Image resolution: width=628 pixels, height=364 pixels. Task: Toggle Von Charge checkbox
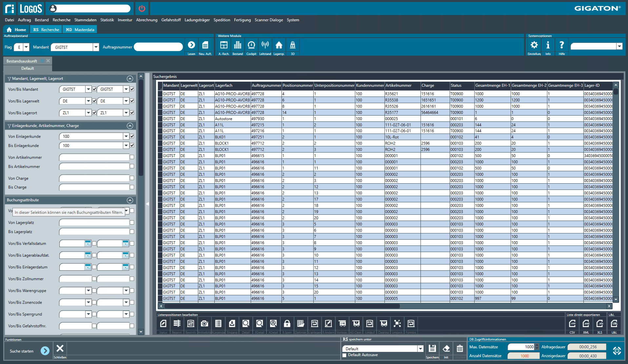(x=132, y=178)
